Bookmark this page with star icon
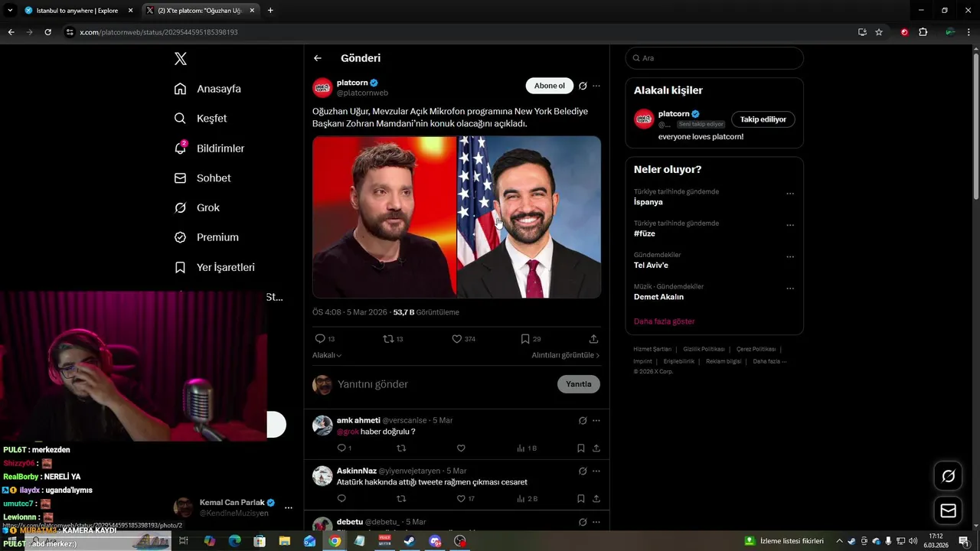 coord(879,32)
